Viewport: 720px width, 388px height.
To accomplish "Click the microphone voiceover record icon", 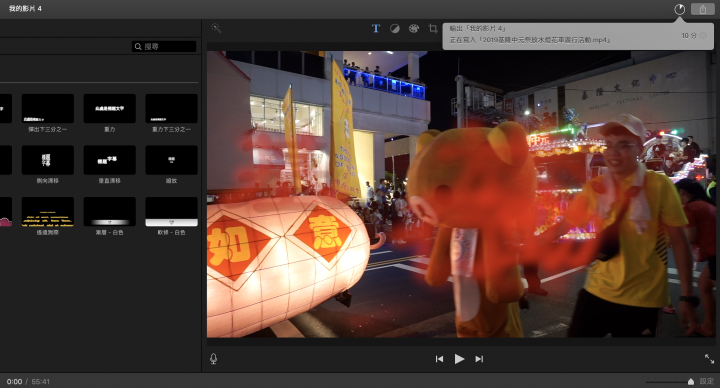I will [214, 359].
